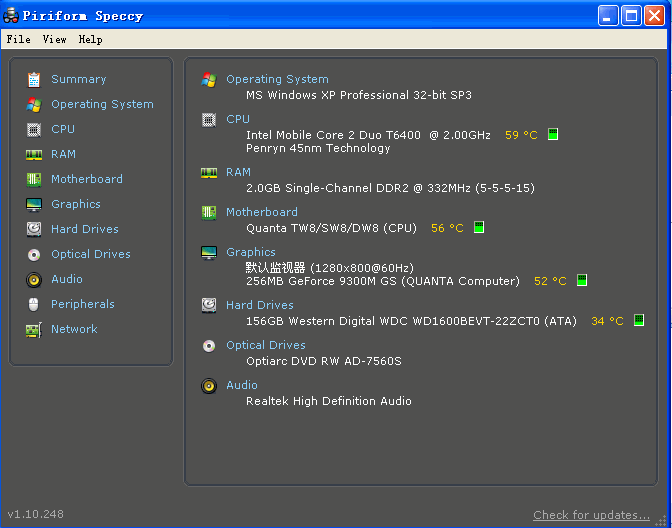The height and width of the screenshot is (528, 672).
Task: Click the Penryn 45nm Technology text
Action: tap(318, 148)
